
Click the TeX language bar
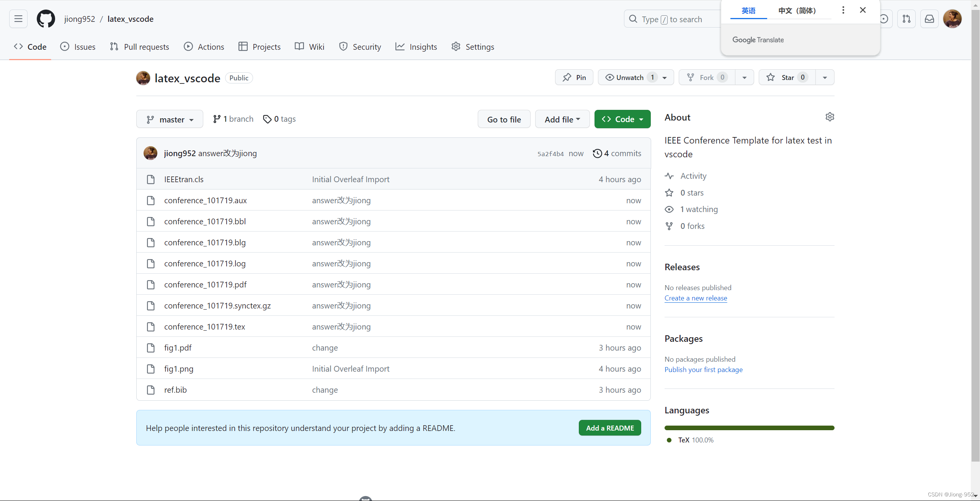(749, 428)
